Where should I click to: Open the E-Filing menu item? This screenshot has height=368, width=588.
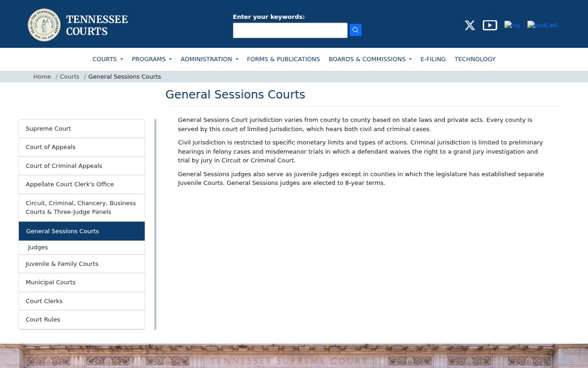[x=433, y=59]
